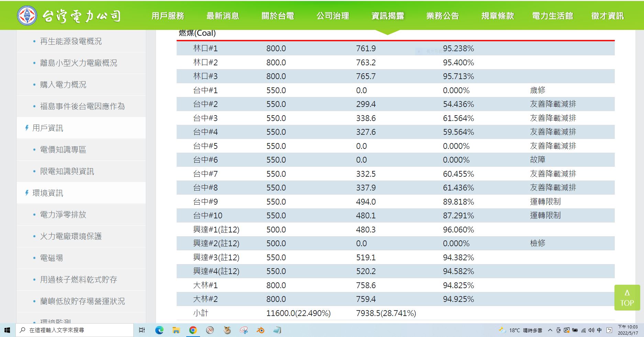Click the taskbar search box
This screenshot has width=644, height=337.
[x=75, y=330]
